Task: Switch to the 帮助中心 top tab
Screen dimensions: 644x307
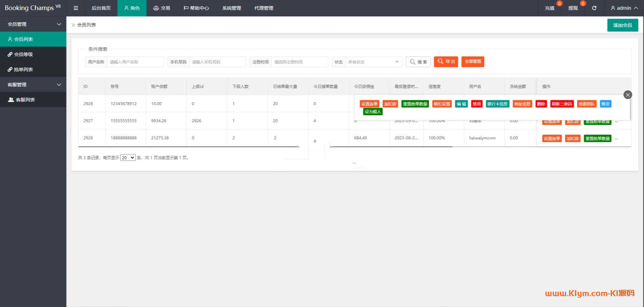Action: click(196, 8)
